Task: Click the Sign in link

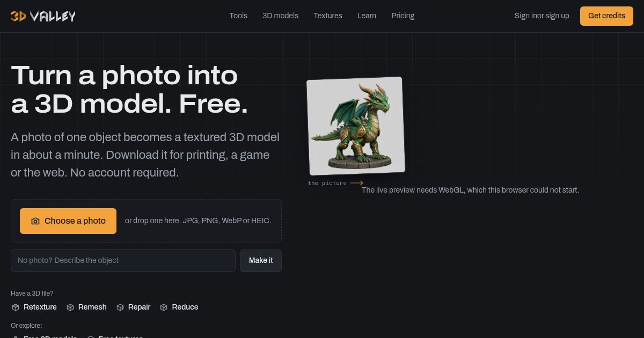Action: (525, 16)
